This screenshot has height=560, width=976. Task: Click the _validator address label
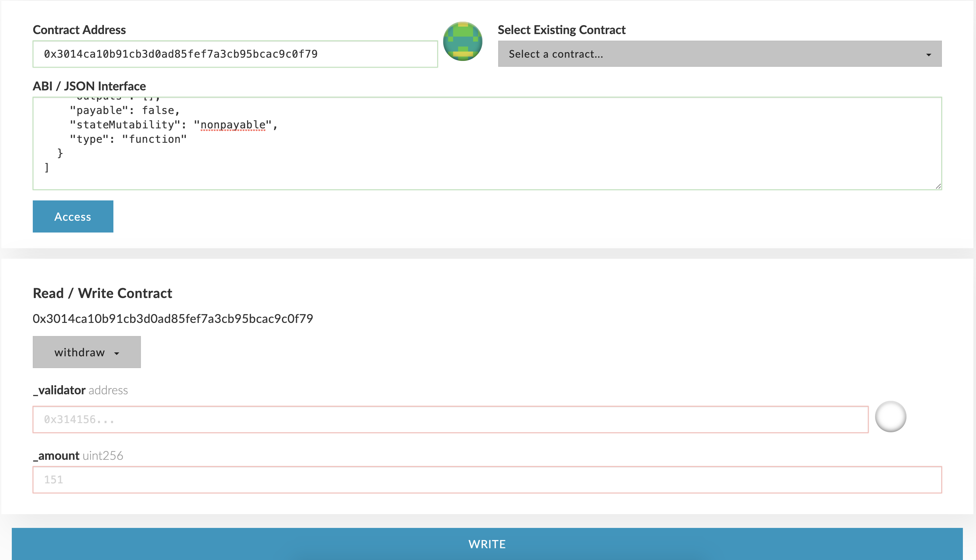[80, 390]
